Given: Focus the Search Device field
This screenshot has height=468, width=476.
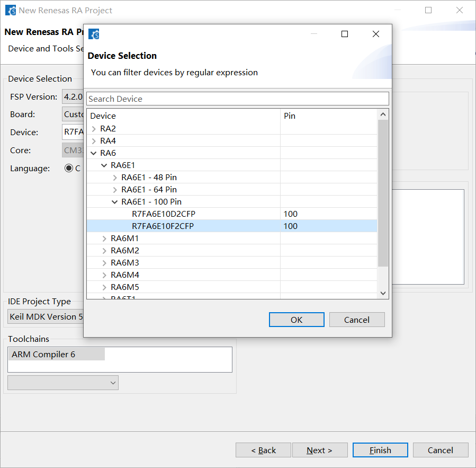Looking at the screenshot, I should pyautogui.click(x=238, y=99).
